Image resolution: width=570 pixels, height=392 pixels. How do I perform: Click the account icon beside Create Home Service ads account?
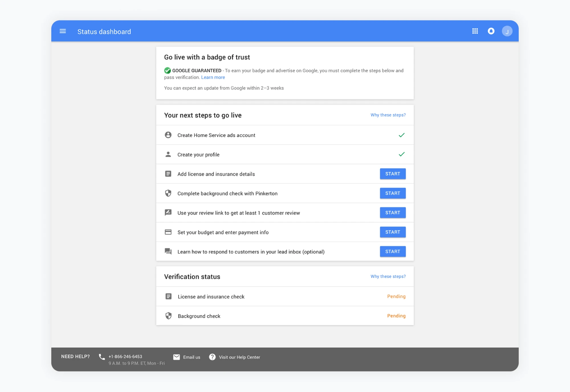[x=168, y=135]
